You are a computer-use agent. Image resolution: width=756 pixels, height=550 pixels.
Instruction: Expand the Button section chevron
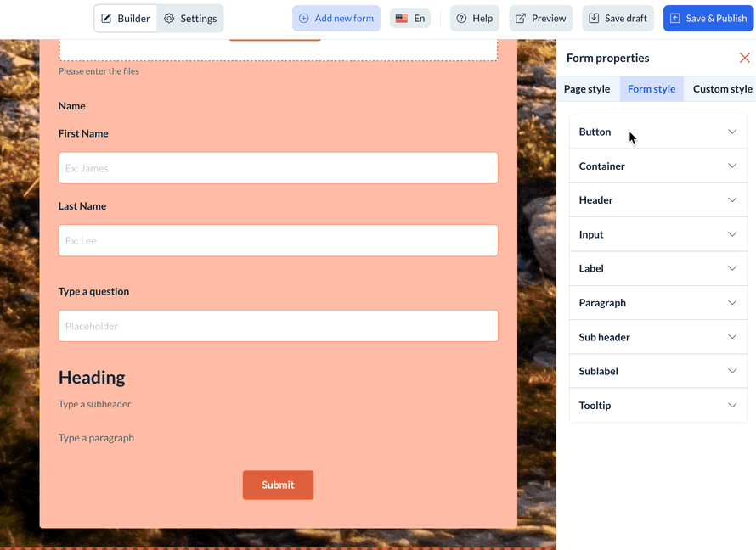point(732,132)
